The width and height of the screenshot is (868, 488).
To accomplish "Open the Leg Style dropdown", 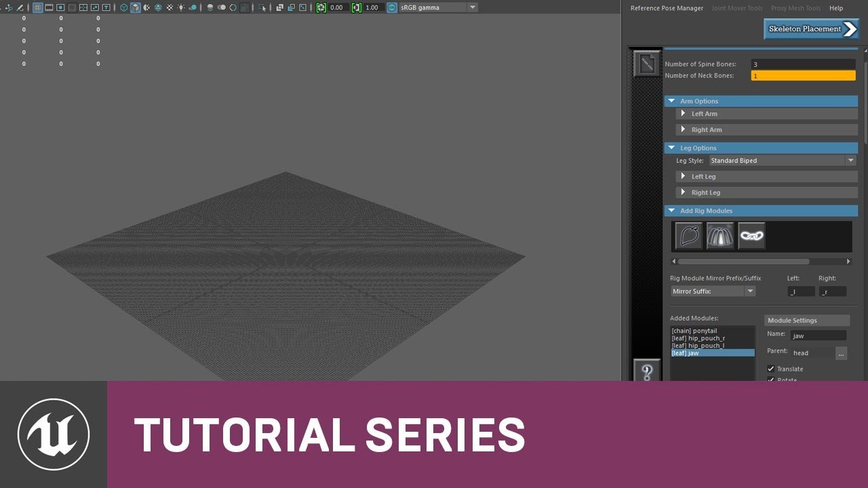I will point(783,161).
